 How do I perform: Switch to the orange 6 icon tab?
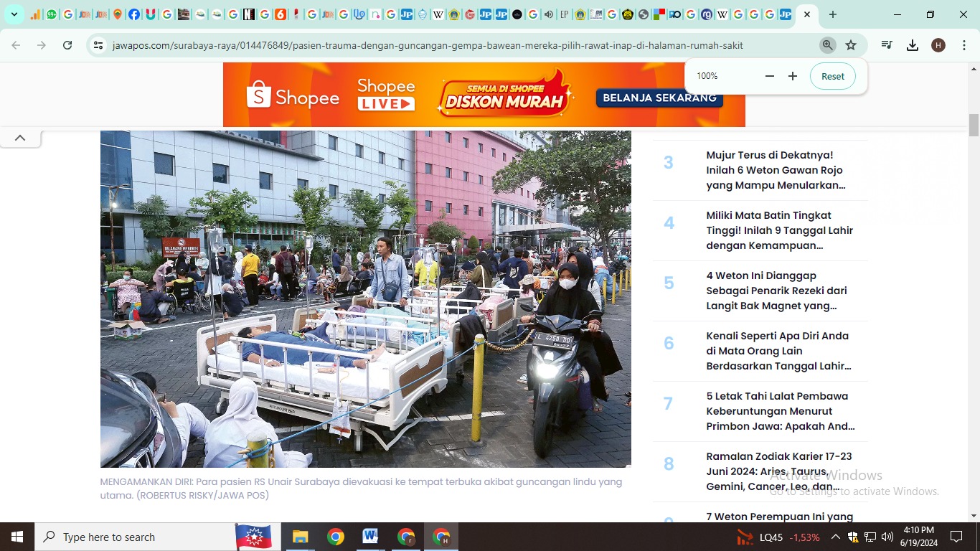point(281,14)
